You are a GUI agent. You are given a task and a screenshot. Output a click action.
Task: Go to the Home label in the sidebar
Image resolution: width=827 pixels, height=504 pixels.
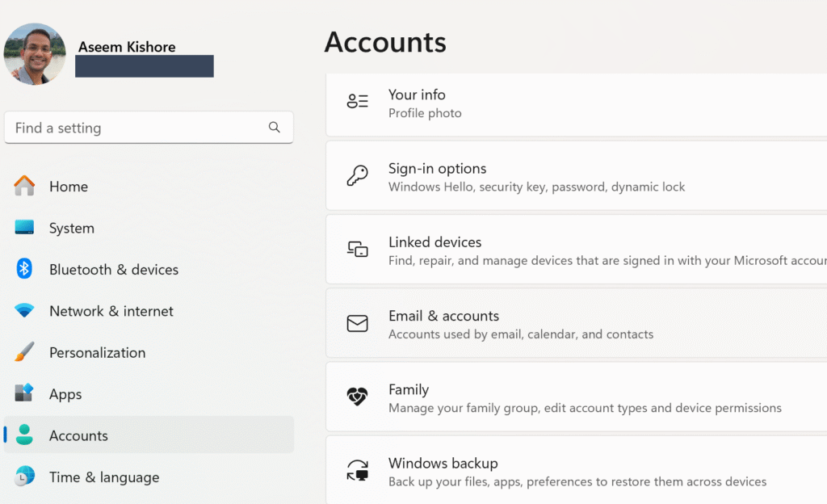tap(69, 187)
